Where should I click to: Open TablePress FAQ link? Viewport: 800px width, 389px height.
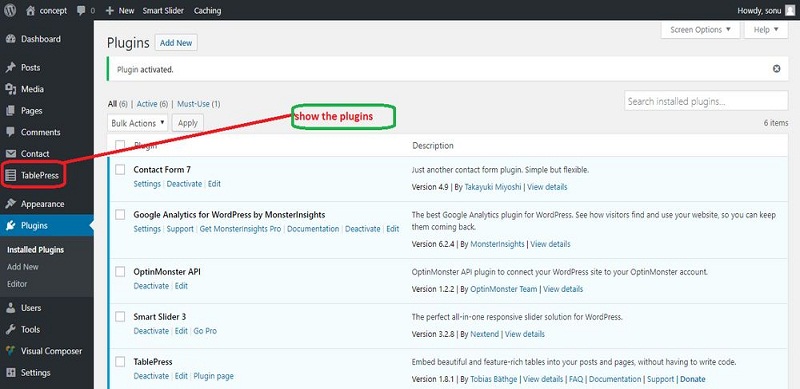pyautogui.click(x=576, y=379)
